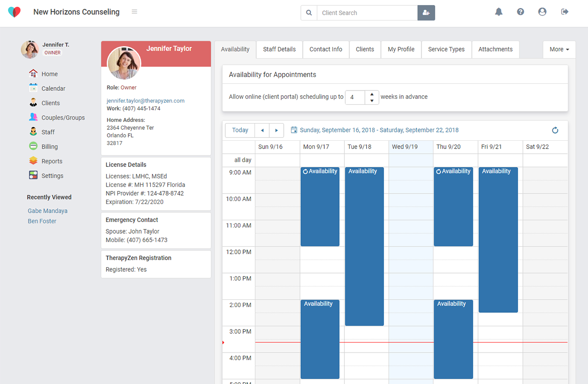The width and height of the screenshot is (588, 384).
Task: Open the More tab dropdown
Action: pyautogui.click(x=559, y=49)
